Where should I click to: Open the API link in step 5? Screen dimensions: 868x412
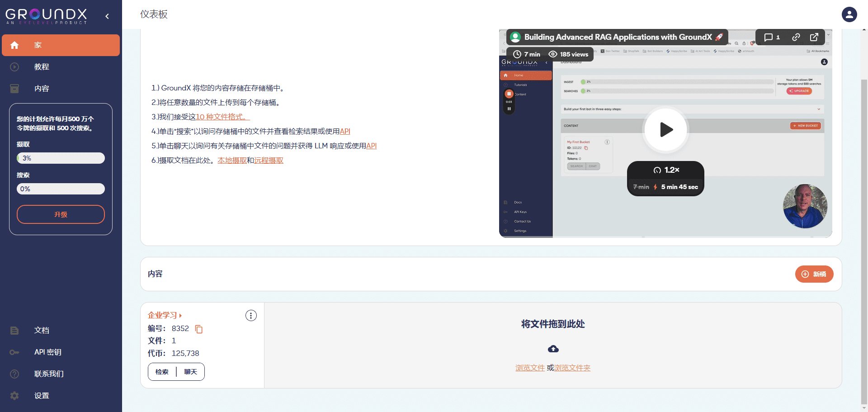371,146
